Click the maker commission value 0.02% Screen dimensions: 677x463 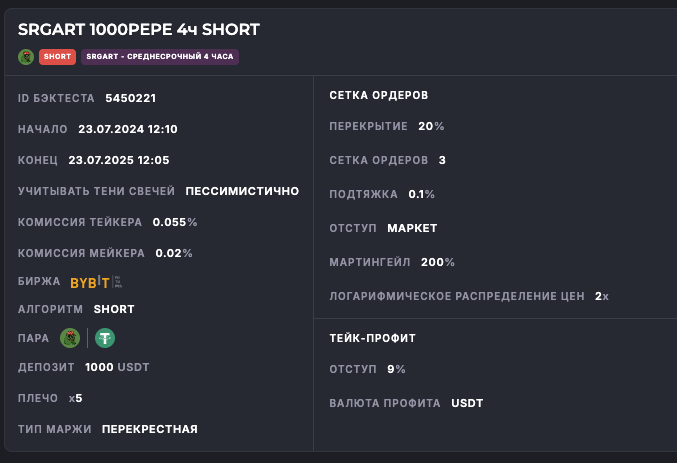[x=173, y=253]
